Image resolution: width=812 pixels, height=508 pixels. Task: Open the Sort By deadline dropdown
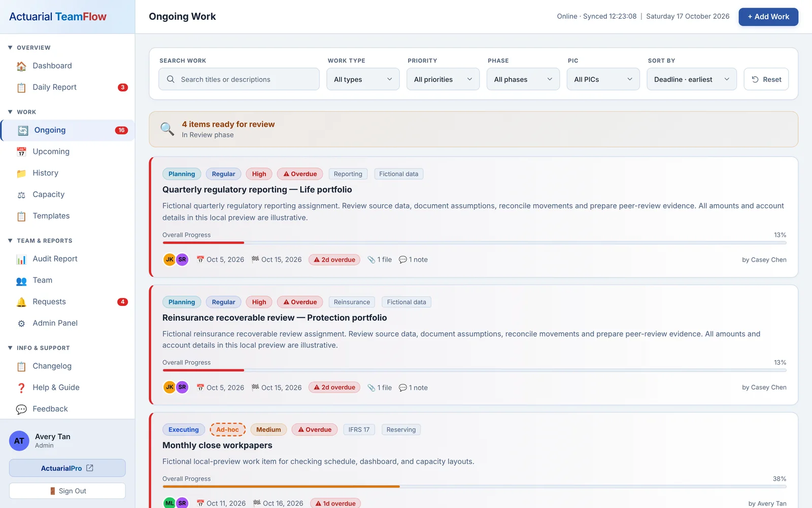click(692, 79)
